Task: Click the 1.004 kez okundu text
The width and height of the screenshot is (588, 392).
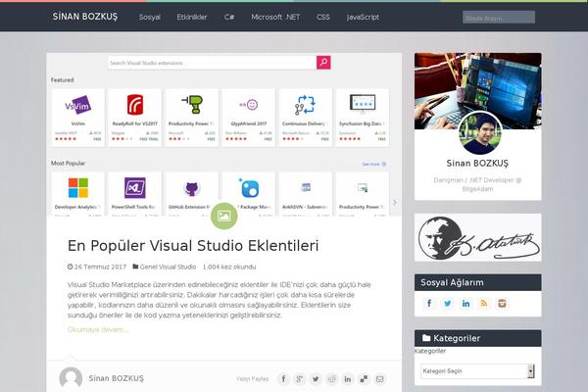Action: coord(229,267)
